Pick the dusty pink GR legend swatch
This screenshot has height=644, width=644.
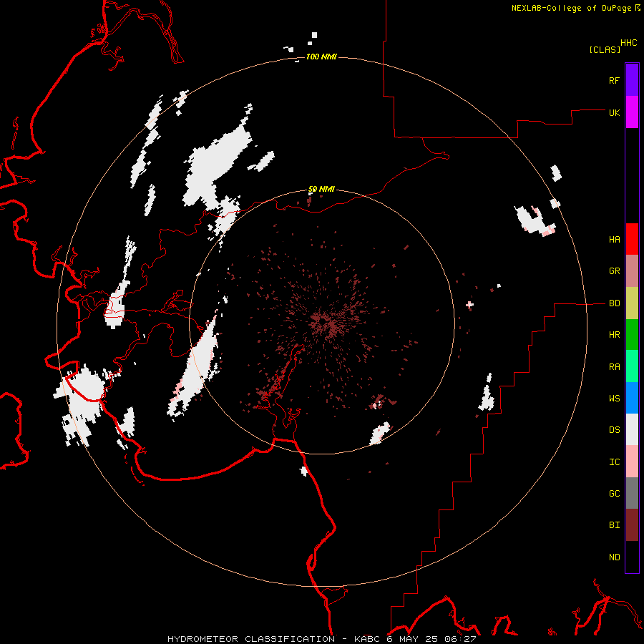pos(632,271)
